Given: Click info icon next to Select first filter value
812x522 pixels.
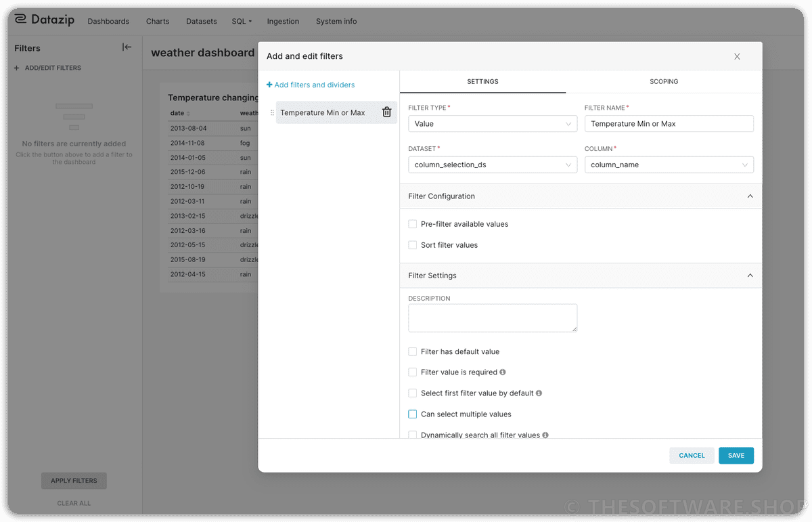Looking at the screenshot, I should click(539, 393).
